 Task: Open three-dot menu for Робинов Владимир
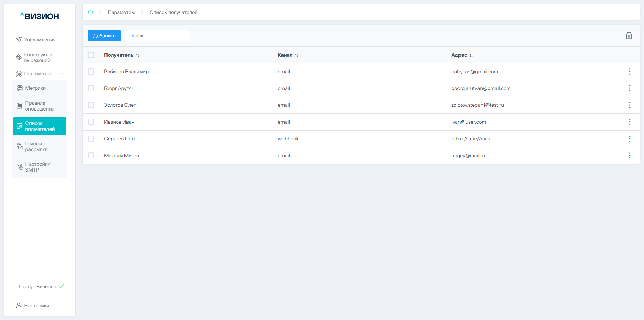[630, 72]
